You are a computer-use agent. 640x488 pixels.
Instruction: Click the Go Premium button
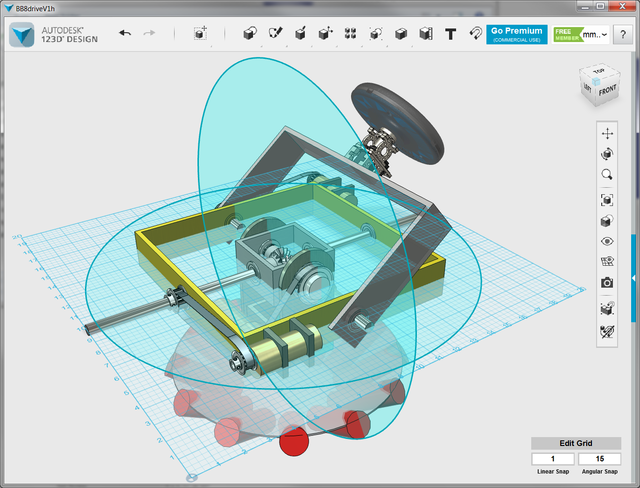click(x=517, y=35)
